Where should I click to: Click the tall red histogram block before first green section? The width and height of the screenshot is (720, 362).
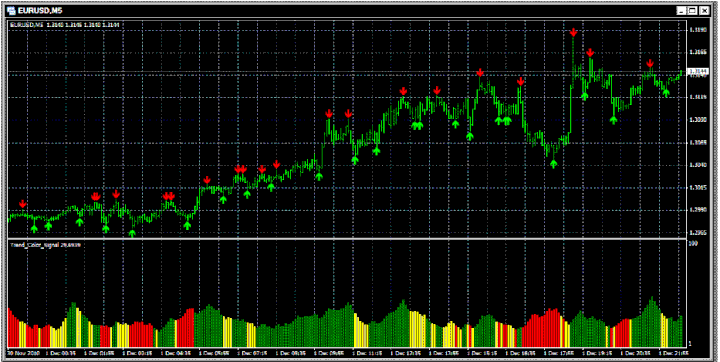tap(186, 328)
